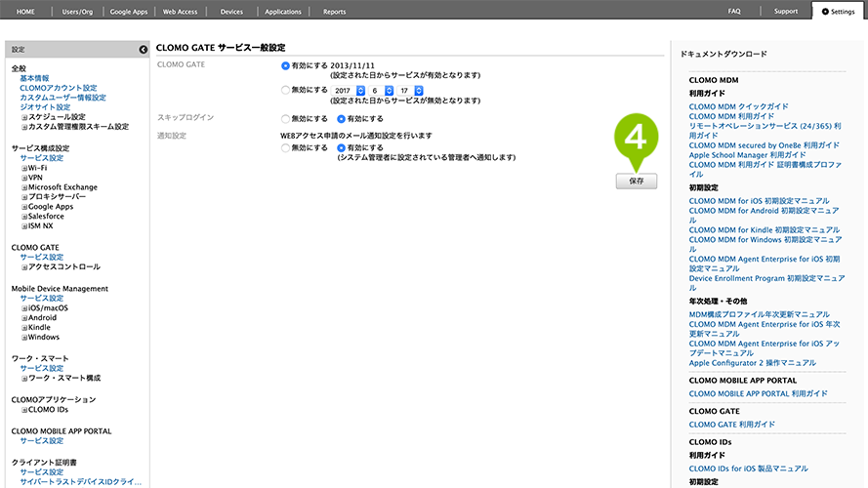This screenshot has width=868, height=488.
Task: Open サービス設定 under Mobile Device Management
Action: pyautogui.click(x=42, y=299)
